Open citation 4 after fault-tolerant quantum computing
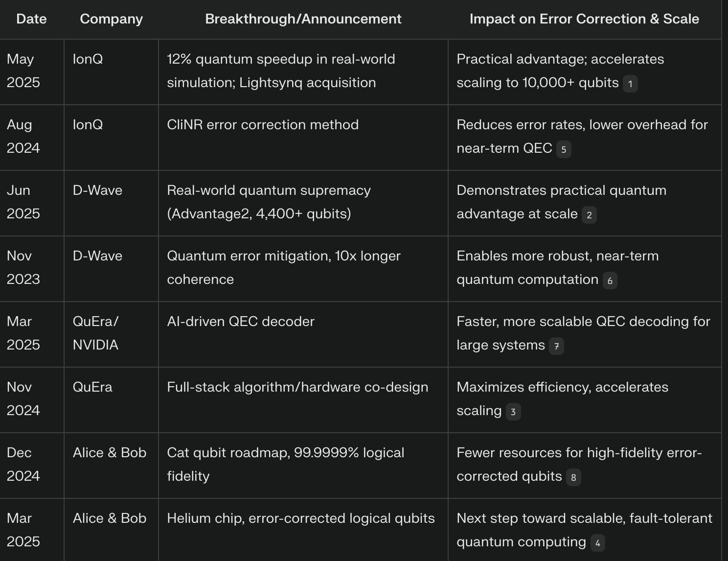Image resolution: width=728 pixels, height=561 pixels. [597, 543]
